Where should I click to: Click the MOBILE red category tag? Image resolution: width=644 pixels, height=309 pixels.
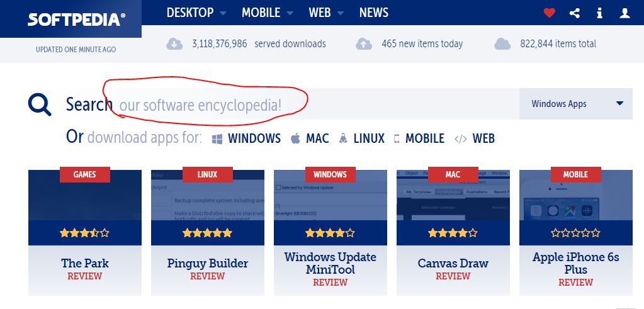(x=576, y=174)
